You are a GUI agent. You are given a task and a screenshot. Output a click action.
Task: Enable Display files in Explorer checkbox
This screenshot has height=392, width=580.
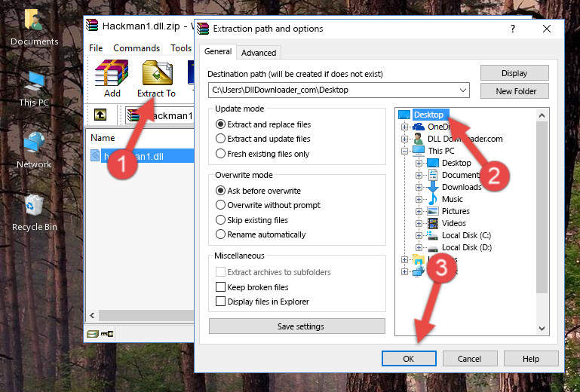click(x=220, y=302)
